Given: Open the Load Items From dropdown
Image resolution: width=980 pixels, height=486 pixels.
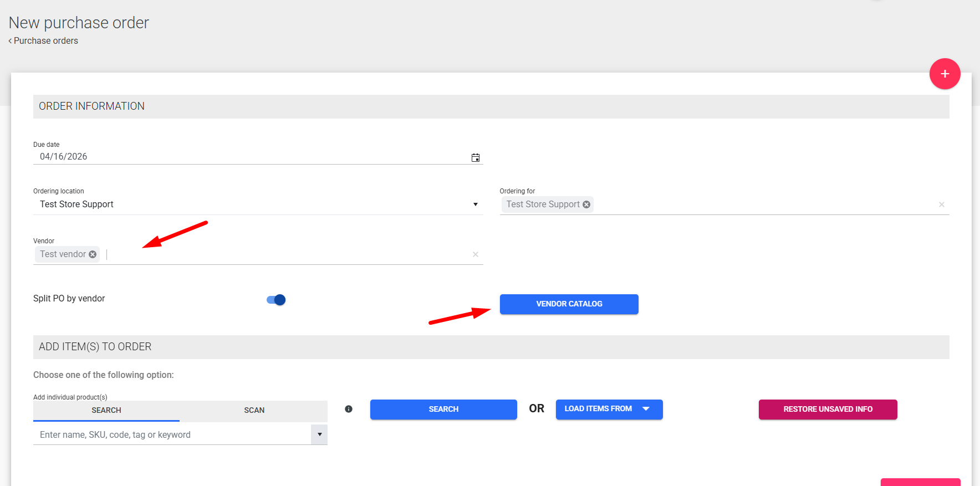Looking at the screenshot, I should [x=609, y=409].
